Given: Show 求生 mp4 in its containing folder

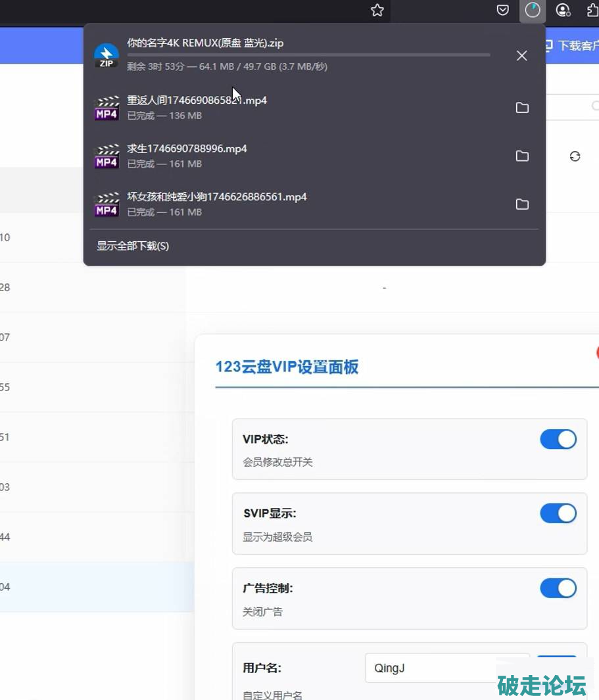Looking at the screenshot, I should (522, 156).
